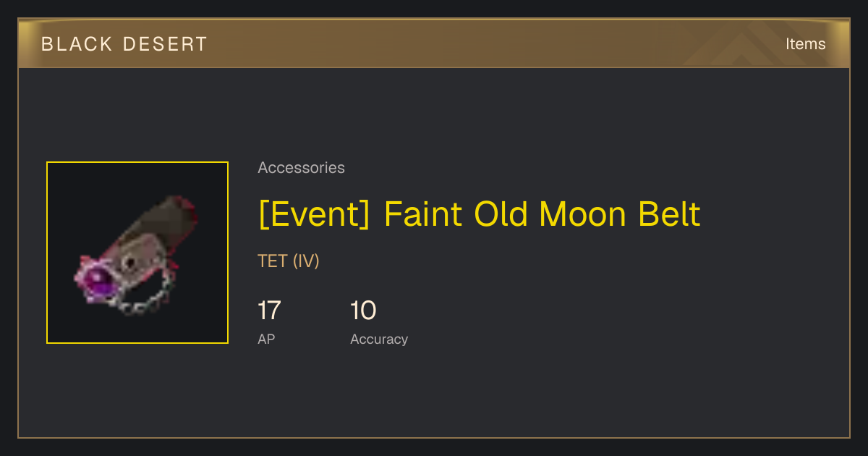Screen dimensions: 868x456
Task: Select the TET (IV) enhancement label
Action: pyautogui.click(x=289, y=261)
